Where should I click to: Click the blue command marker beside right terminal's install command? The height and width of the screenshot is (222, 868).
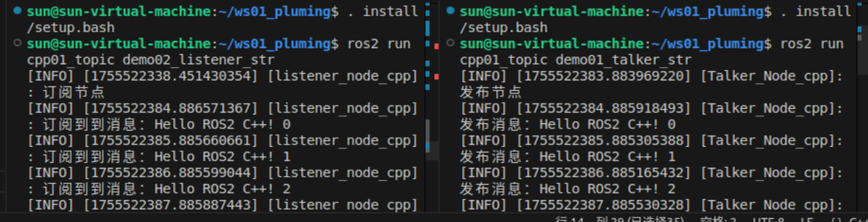(450, 11)
